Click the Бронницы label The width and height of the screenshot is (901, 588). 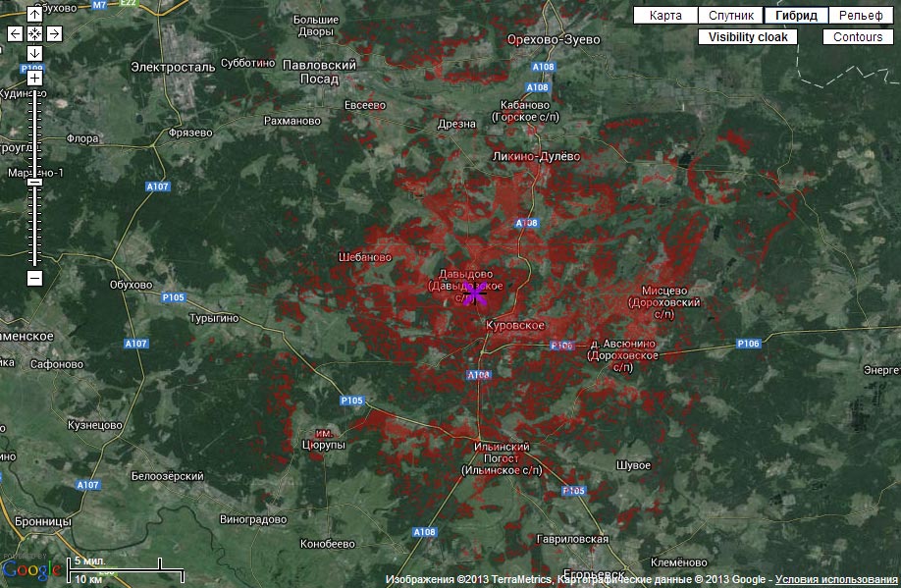point(43,521)
